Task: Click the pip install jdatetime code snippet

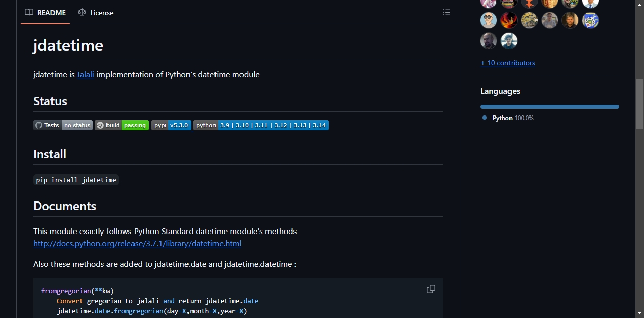Action: coord(76,180)
